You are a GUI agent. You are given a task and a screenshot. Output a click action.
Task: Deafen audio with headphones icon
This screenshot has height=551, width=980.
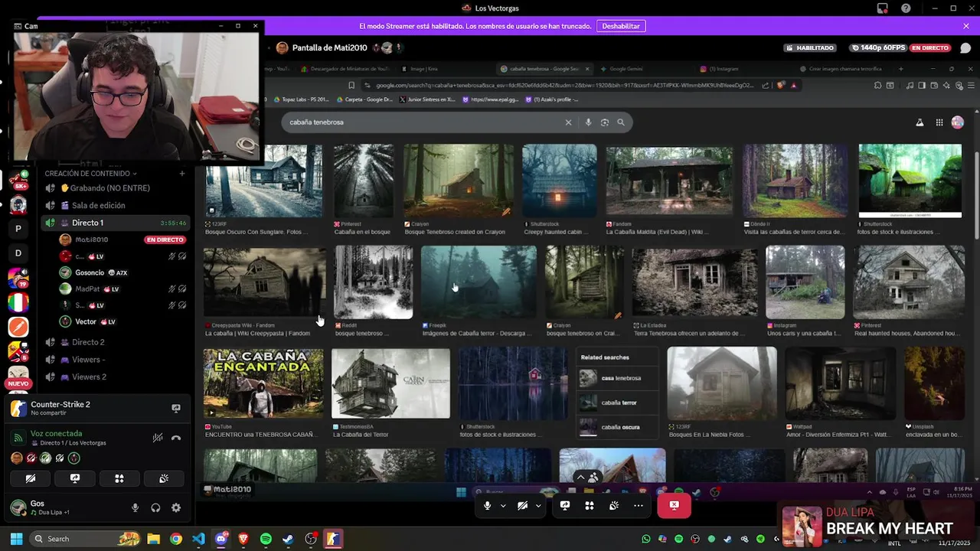click(x=155, y=507)
